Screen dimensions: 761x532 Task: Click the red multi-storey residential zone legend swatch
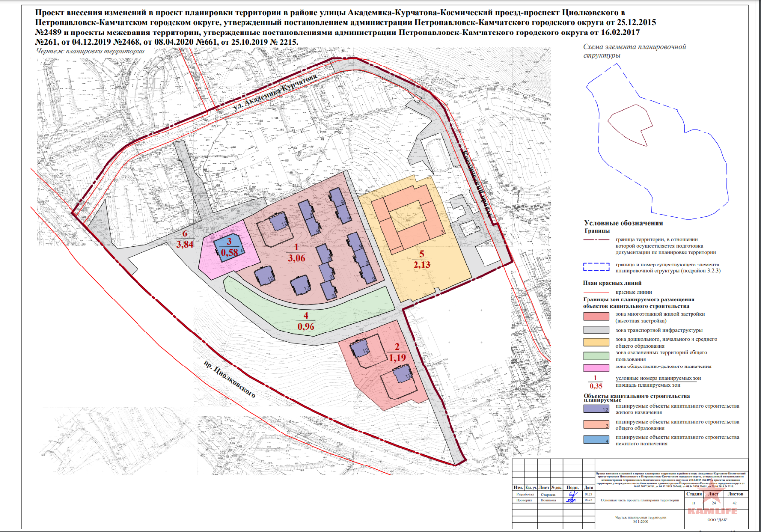point(596,316)
